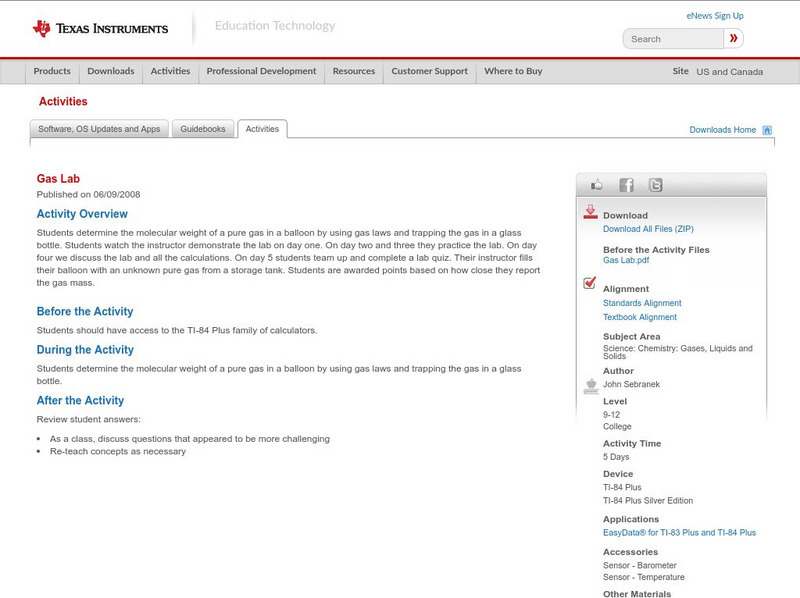
Task: Open the Customer Support menu
Action: [430, 71]
